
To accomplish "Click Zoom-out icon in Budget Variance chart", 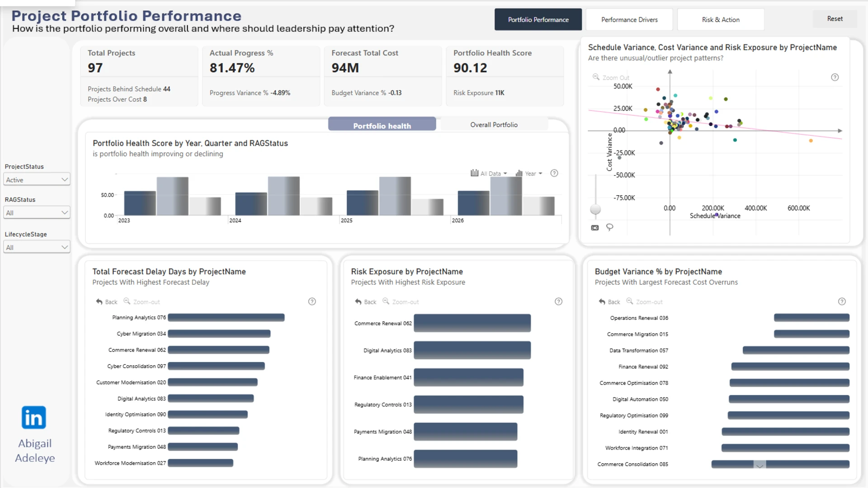I will pyautogui.click(x=630, y=301).
